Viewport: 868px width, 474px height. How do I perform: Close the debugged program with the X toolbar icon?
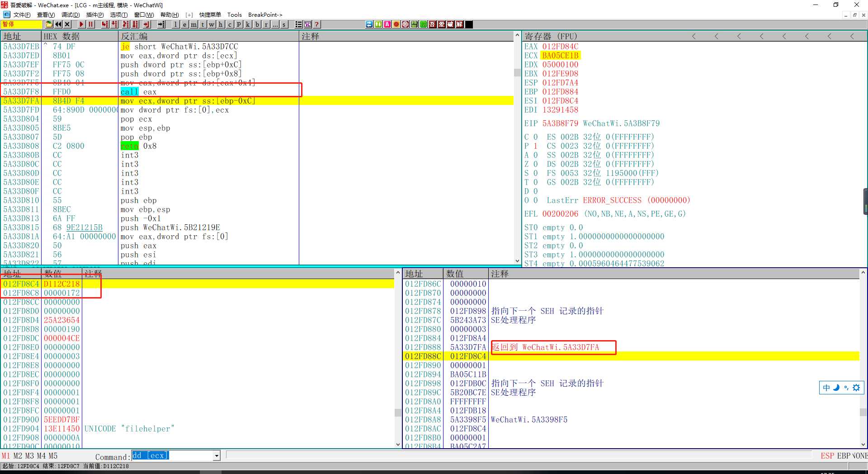pyautogui.click(x=67, y=24)
